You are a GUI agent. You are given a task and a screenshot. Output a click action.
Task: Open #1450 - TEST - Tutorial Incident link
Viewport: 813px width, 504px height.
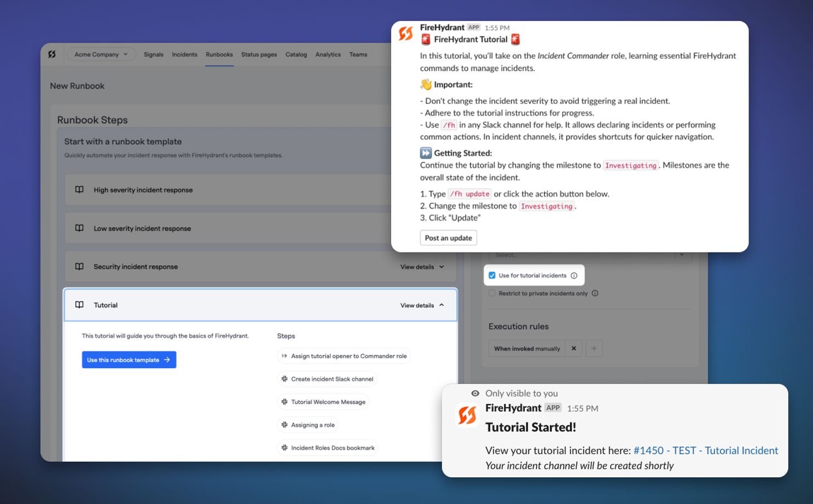tap(706, 450)
